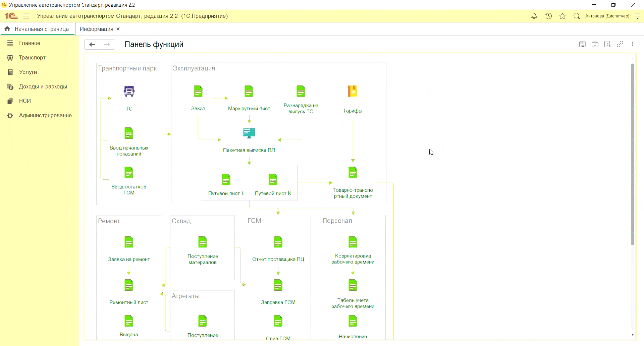Open the Путевой лист N icon
This screenshot has height=346, width=644.
pyautogui.click(x=273, y=179)
